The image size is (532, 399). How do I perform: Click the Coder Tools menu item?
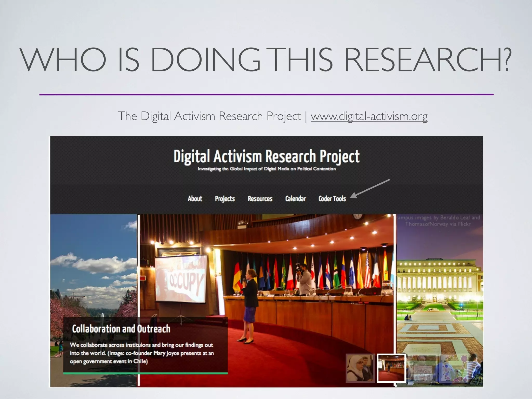point(332,199)
